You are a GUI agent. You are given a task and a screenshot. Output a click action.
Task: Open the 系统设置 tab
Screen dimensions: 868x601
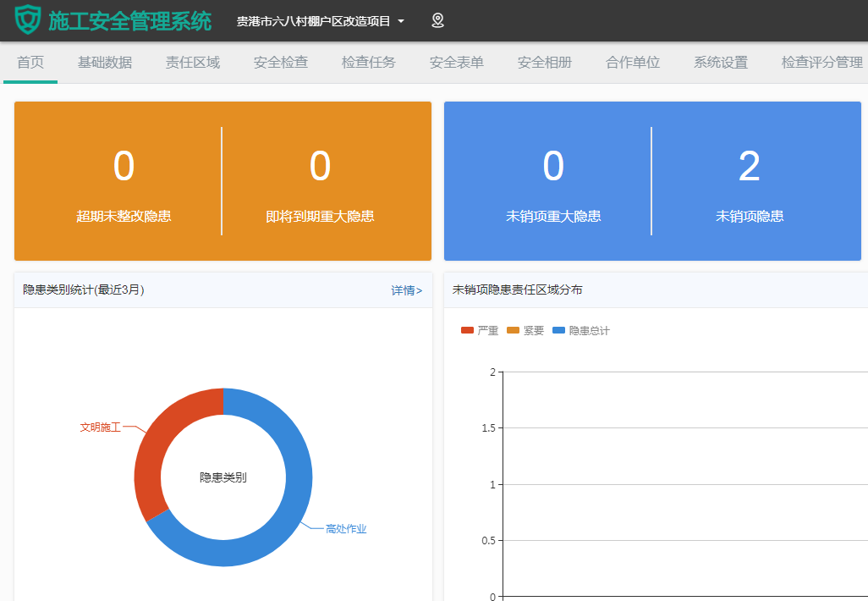click(721, 62)
